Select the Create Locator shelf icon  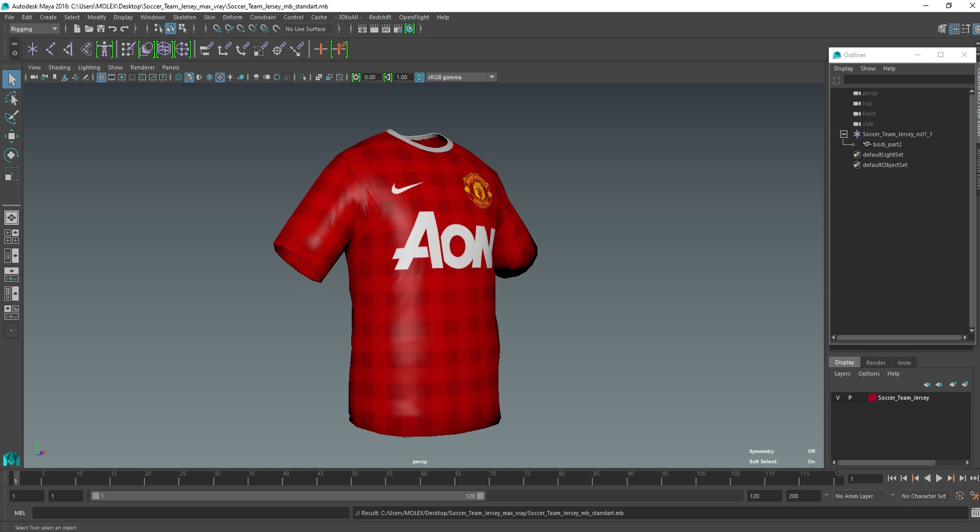click(x=32, y=49)
